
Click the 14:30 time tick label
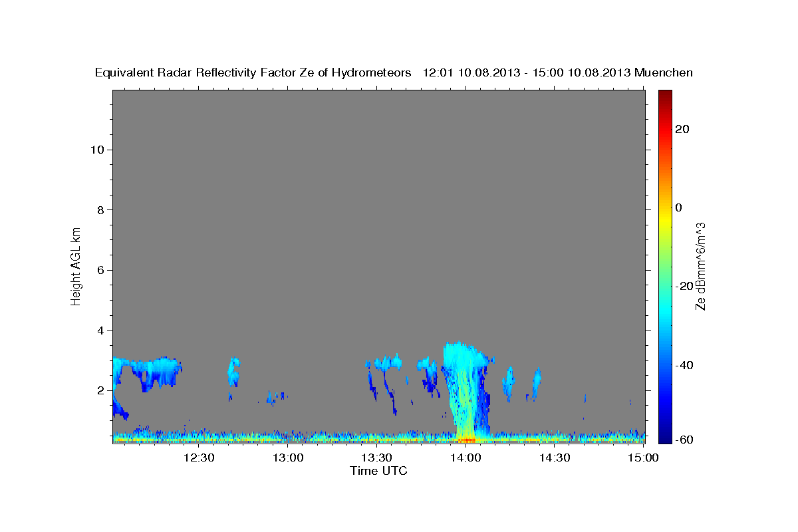(x=555, y=458)
